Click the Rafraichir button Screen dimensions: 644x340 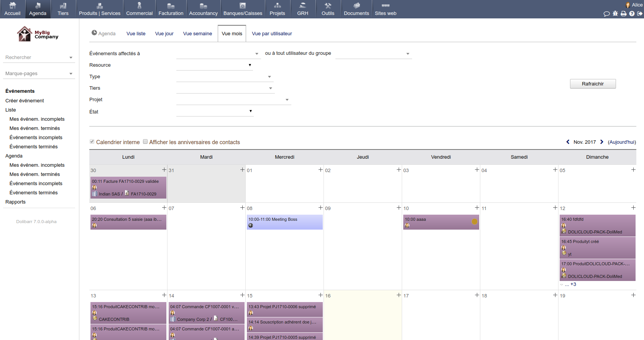point(593,84)
